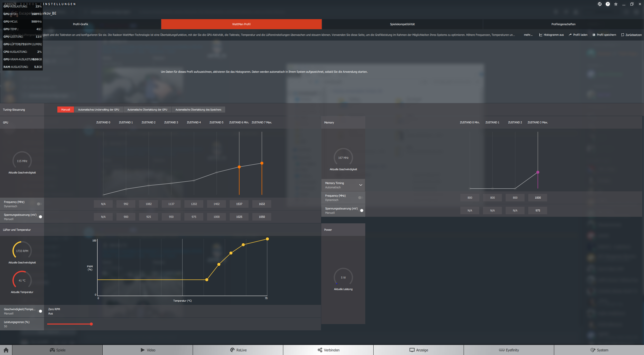Select Automatisches Undervolting der GPU
This screenshot has height=355, width=644.
[99, 110]
